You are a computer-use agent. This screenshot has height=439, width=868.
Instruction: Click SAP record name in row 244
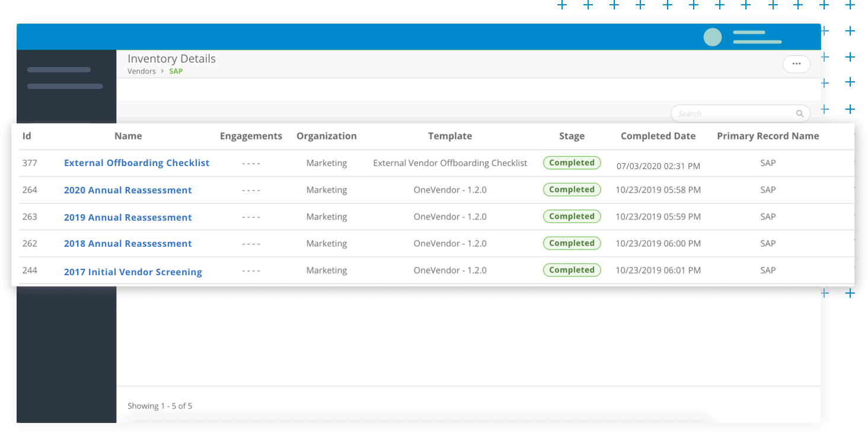coord(768,270)
